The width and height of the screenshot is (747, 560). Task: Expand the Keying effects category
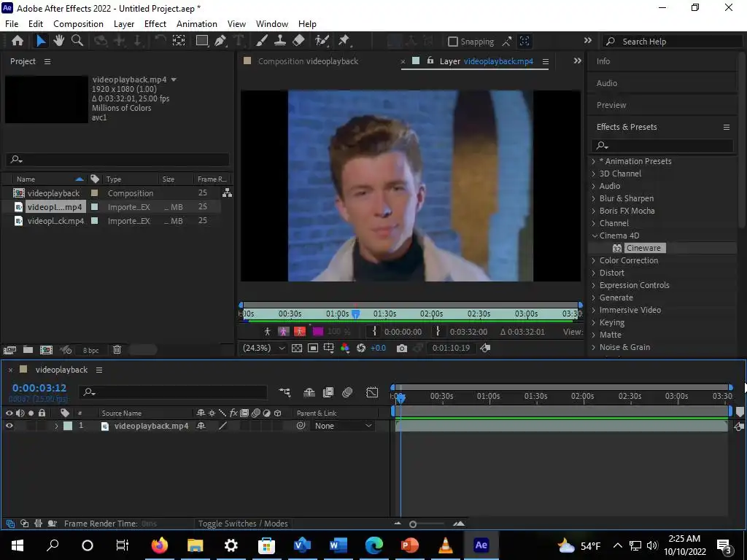[594, 322]
